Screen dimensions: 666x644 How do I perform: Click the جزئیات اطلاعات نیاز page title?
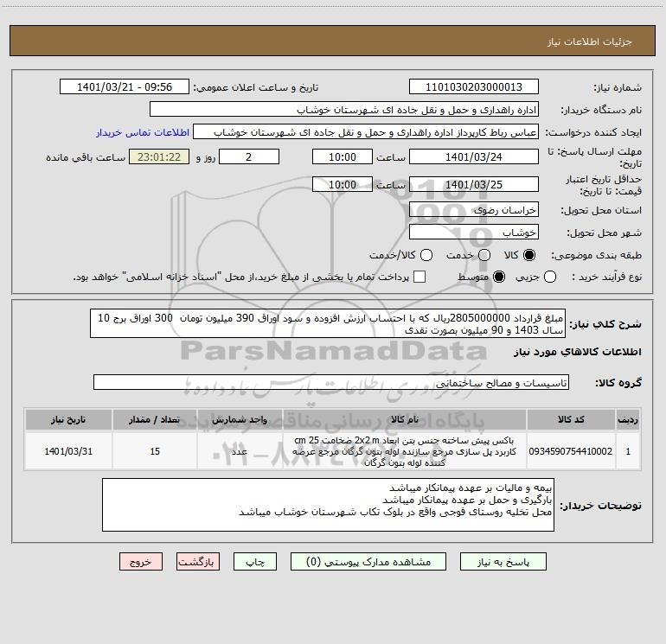(590, 41)
